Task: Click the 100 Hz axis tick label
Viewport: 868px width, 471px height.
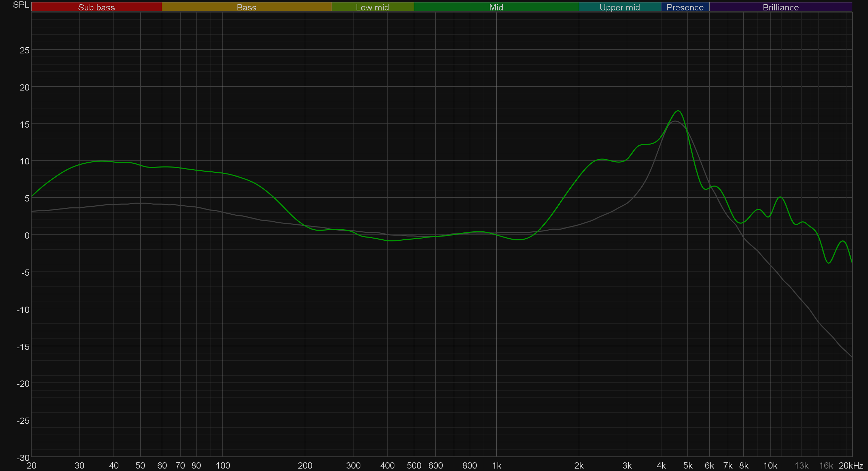Action: 223,465
